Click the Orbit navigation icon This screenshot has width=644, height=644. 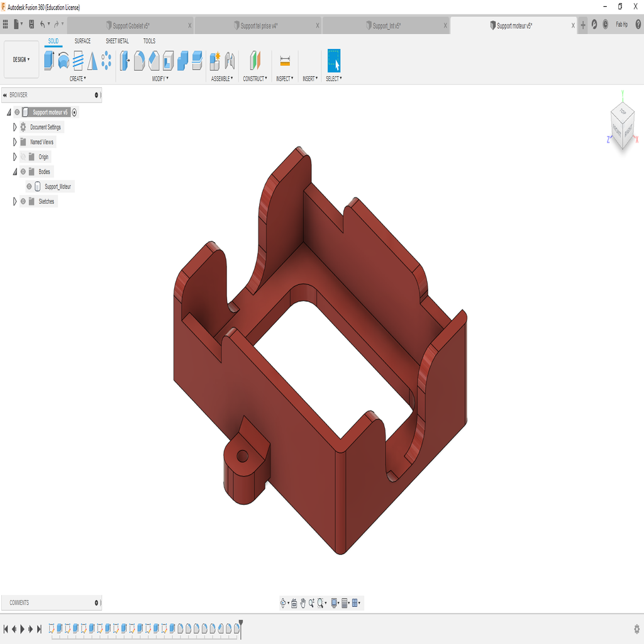[x=283, y=603]
